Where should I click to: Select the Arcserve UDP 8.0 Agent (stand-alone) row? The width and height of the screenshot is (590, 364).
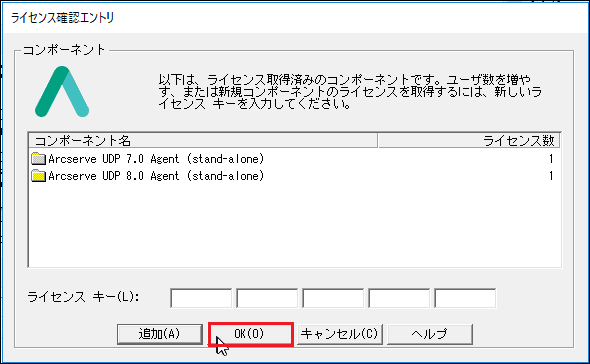pos(294,176)
